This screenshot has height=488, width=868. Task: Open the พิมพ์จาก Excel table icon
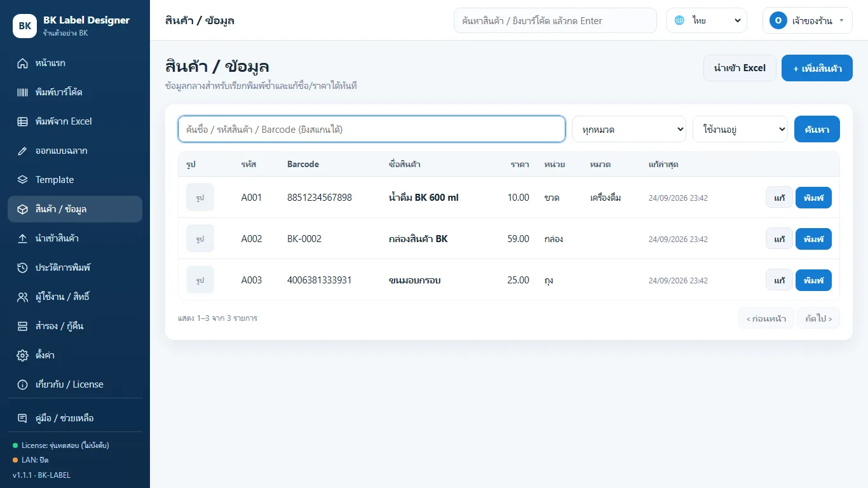pyautogui.click(x=23, y=121)
